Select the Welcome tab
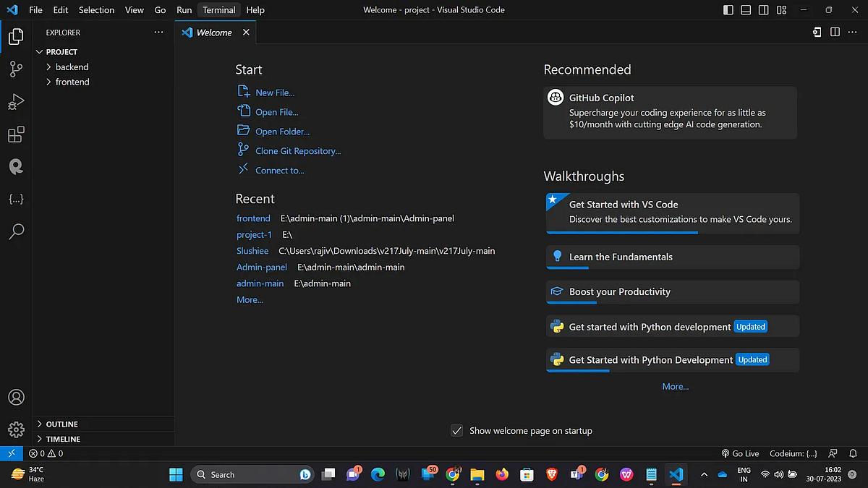The height and width of the screenshot is (488, 868). click(216, 33)
